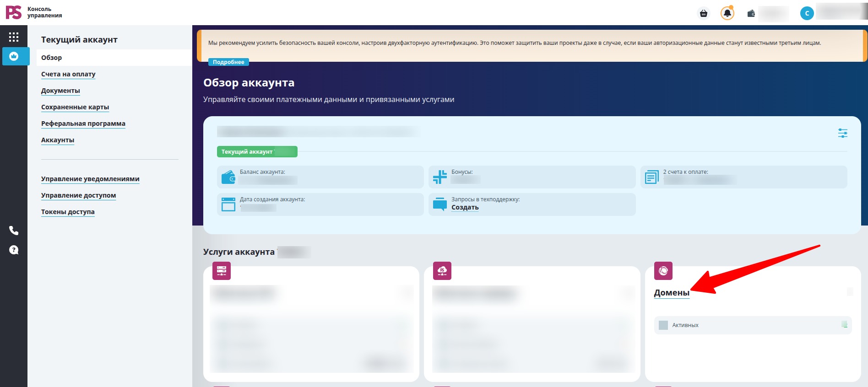Screen dimensions: 868x387
Task: Click the Активных domains row
Action: (x=753, y=325)
